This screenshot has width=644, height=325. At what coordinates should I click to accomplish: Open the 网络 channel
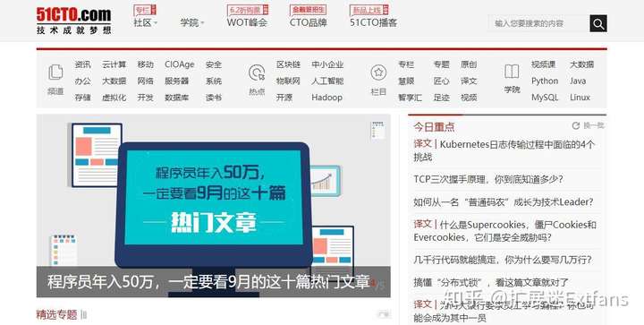[146, 81]
